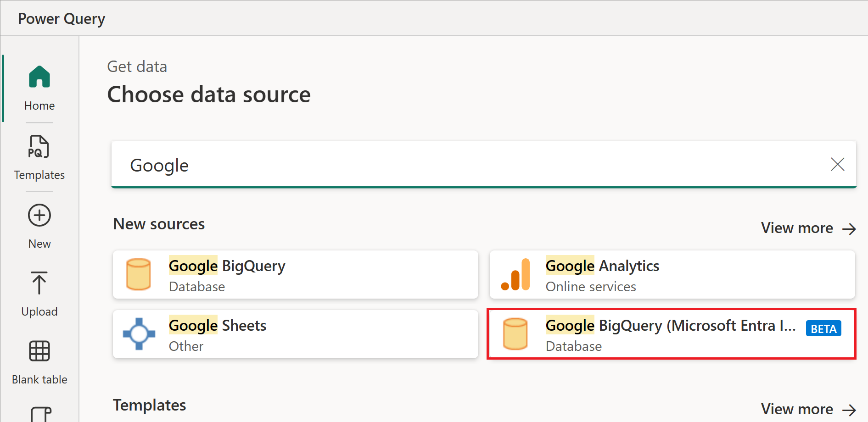Click Database label under Google BigQuery
The height and width of the screenshot is (422, 868).
(x=197, y=287)
